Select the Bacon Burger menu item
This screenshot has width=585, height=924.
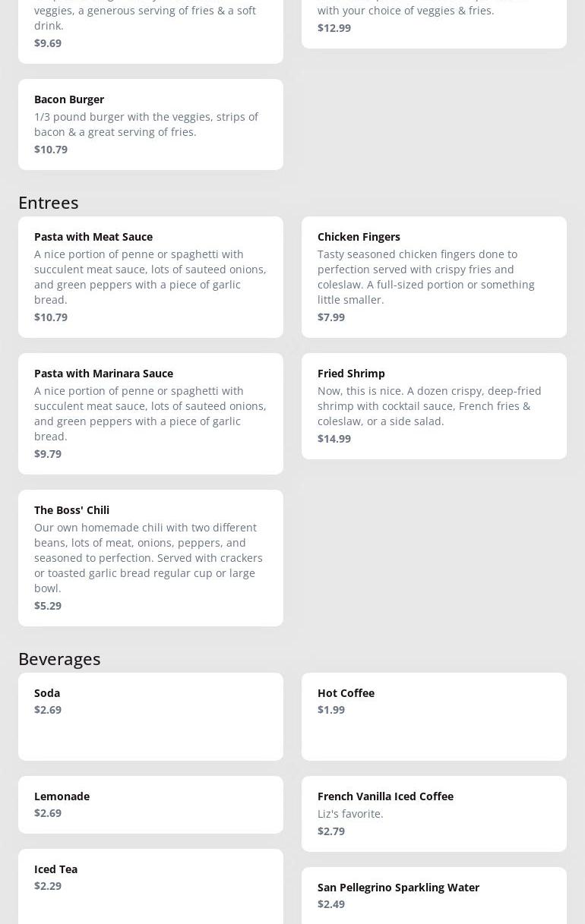150,125
